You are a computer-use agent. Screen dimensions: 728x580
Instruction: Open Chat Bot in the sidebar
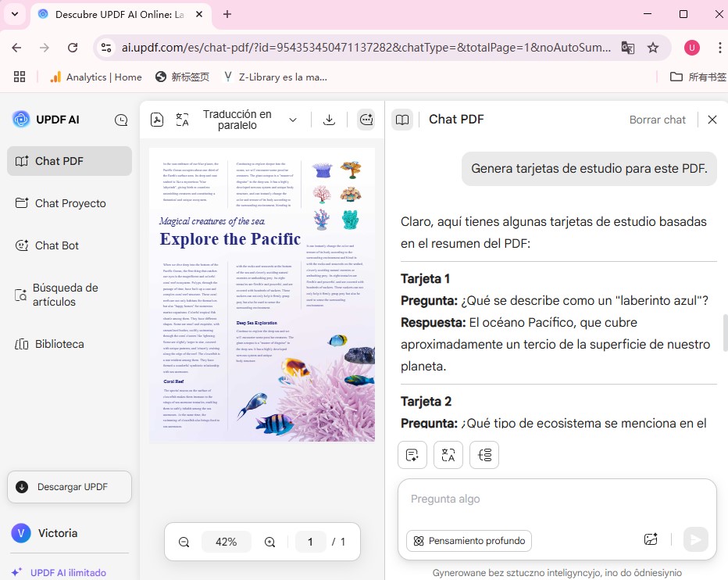pyautogui.click(x=70, y=245)
